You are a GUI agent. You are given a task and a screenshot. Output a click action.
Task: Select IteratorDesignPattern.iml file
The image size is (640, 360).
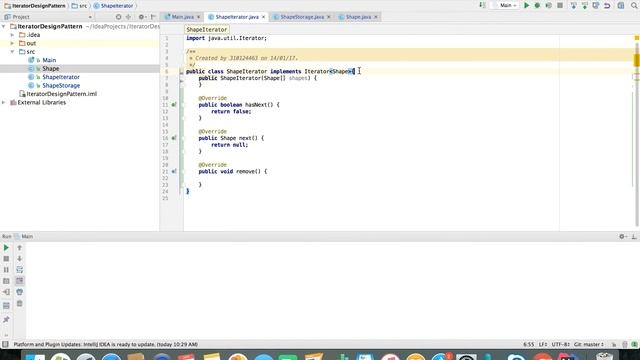click(x=62, y=94)
